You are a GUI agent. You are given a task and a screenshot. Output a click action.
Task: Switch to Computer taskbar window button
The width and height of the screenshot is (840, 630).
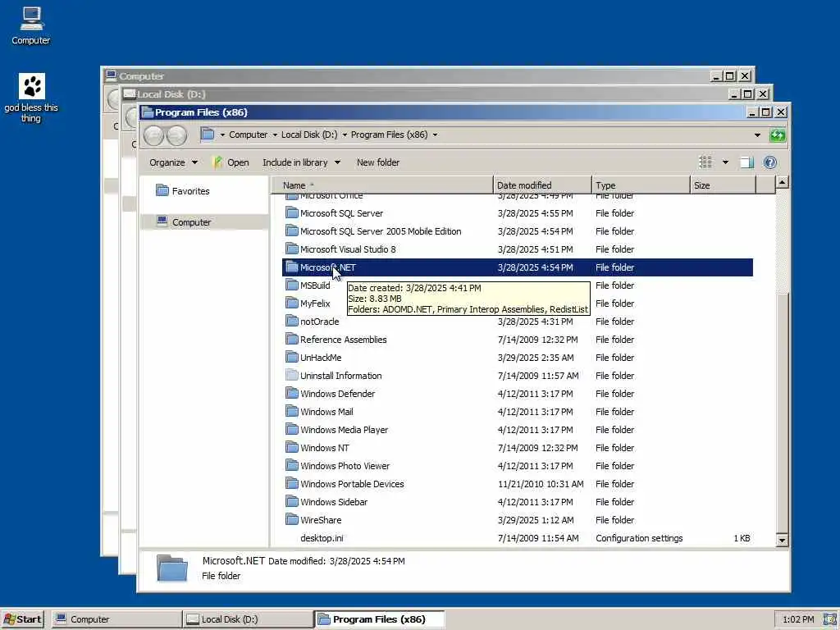pyautogui.click(x=116, y=619)
